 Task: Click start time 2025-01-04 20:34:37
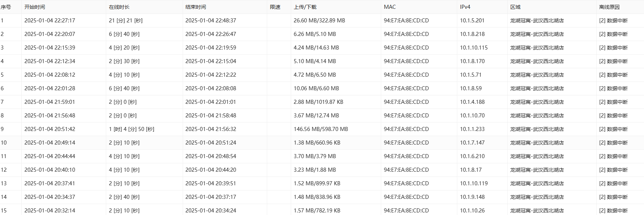click(x=50, y=197)
